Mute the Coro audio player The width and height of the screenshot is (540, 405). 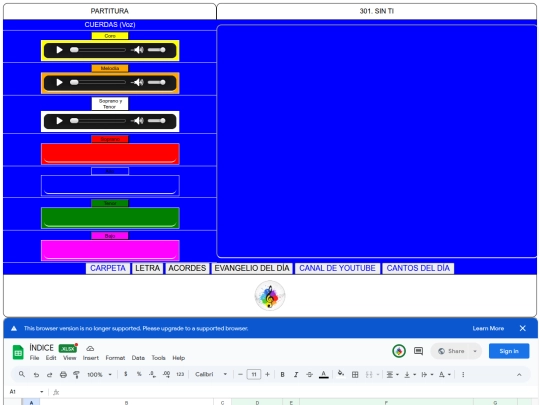[x=138, y=50]
